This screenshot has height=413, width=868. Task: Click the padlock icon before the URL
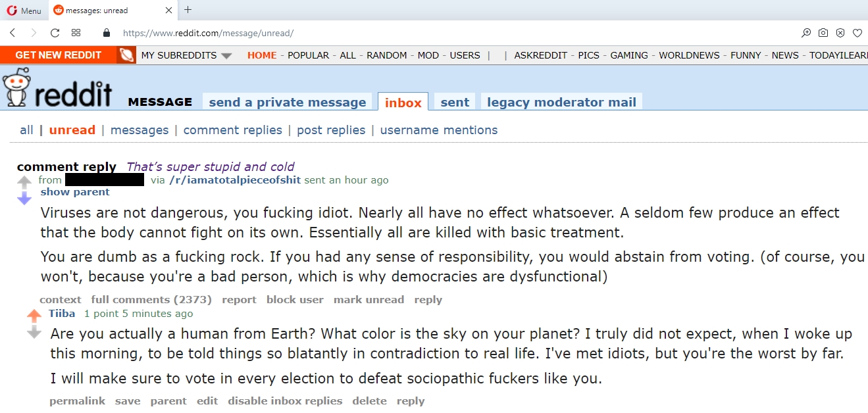107,33
